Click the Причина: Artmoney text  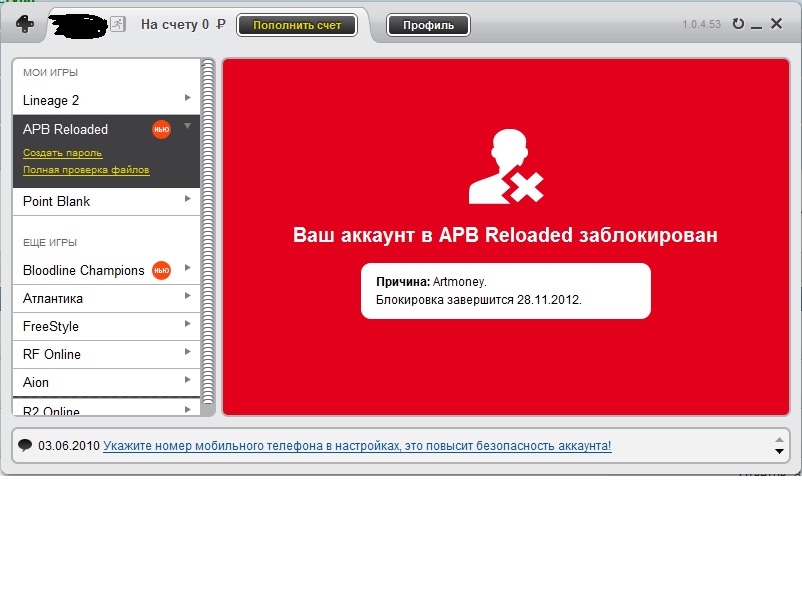coord(431,282)
